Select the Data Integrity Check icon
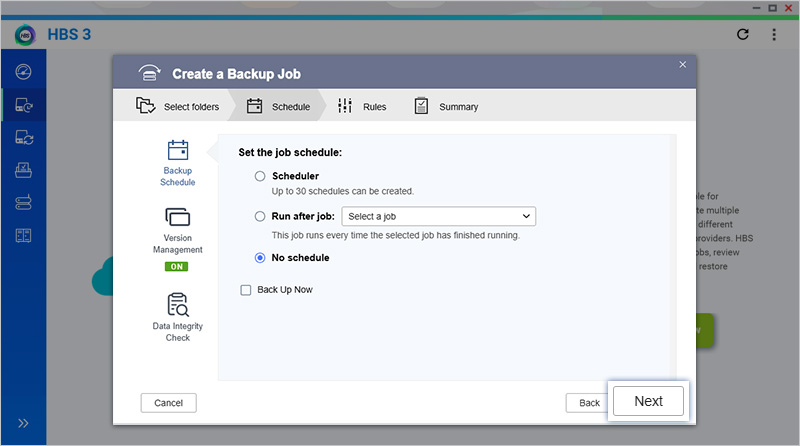The height and width of the screenshot is (446, 800). (178, 305)
